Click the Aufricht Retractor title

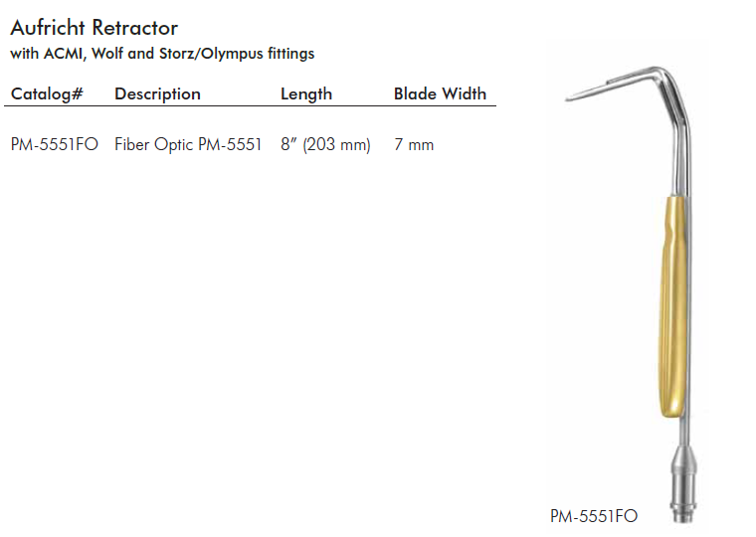(x=94, y=27)
